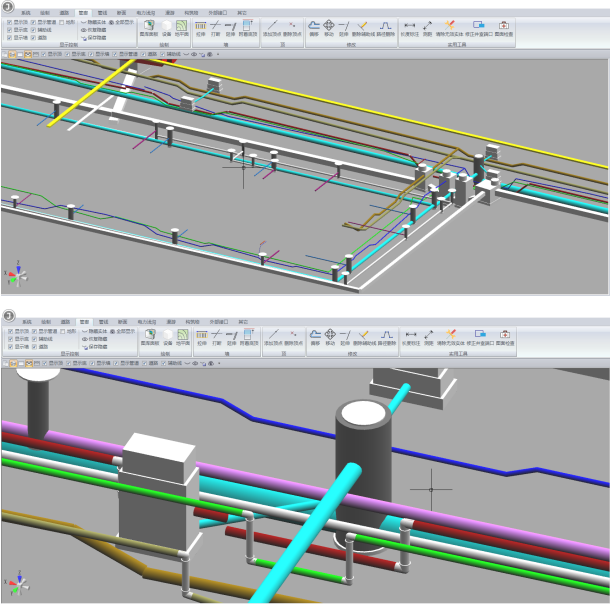Enable the 地形 checkbox in bottom window
The width and height of the screenshot is (611, 604).
point(63,331)
